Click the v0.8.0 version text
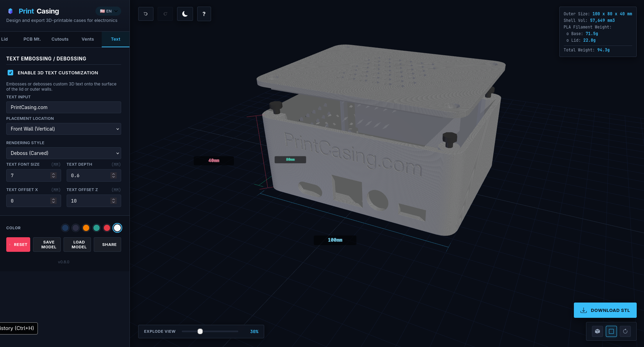 point(64,262)
